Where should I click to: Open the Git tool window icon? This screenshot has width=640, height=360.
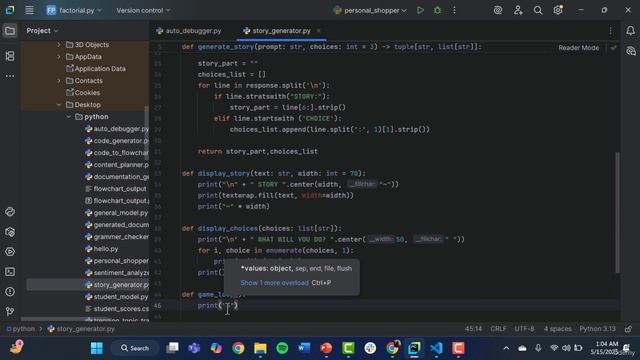pyautogui.click(x=10, y=311)
